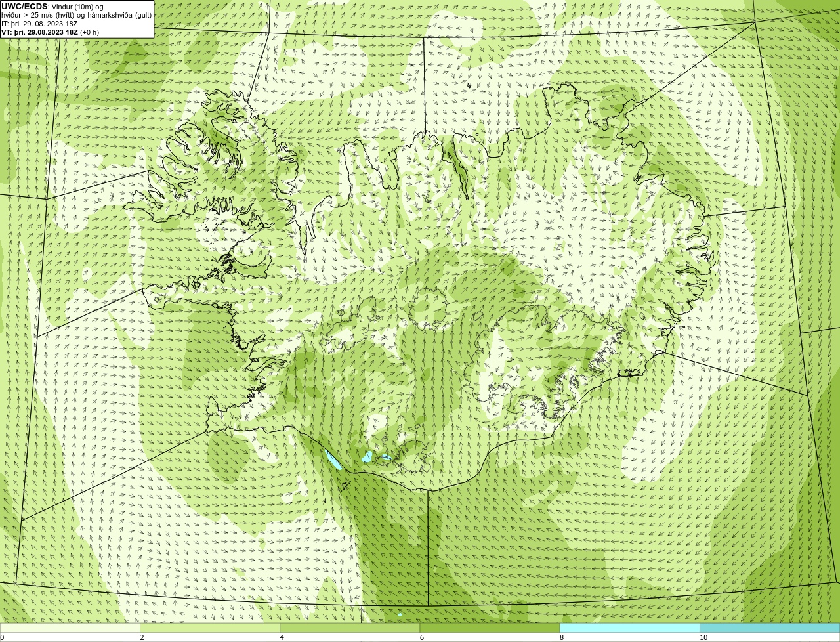Click the 'hviður > 25 m/s (hvítt)' legend line
Viewport: 840px width, 642px height.
[77, 15]
